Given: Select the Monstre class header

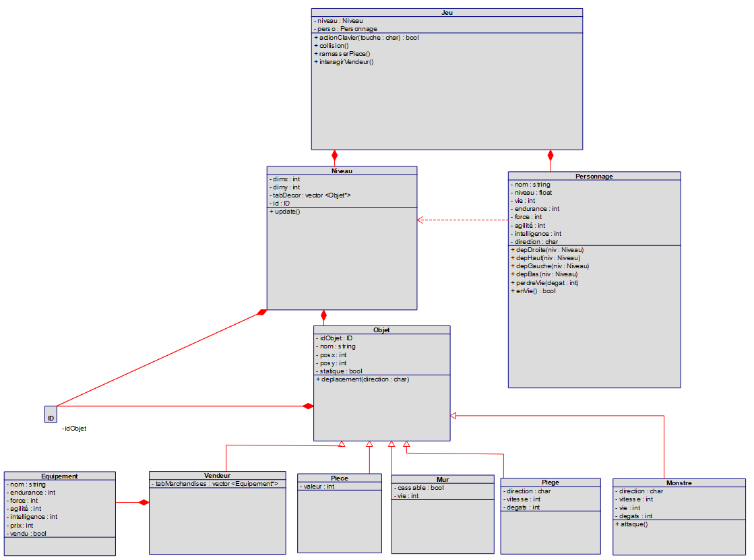Looking at the screenshot, I should [678, 483].
